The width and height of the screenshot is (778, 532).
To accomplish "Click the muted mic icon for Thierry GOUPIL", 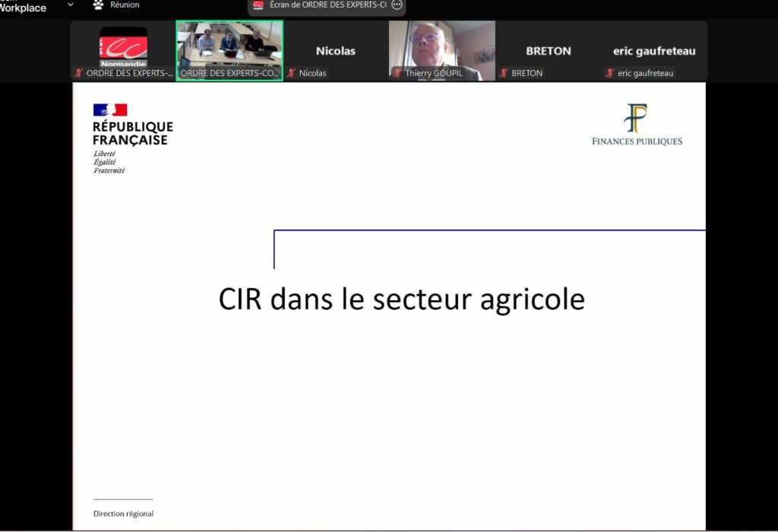I will pyautogui.click(x=397, y=74).
